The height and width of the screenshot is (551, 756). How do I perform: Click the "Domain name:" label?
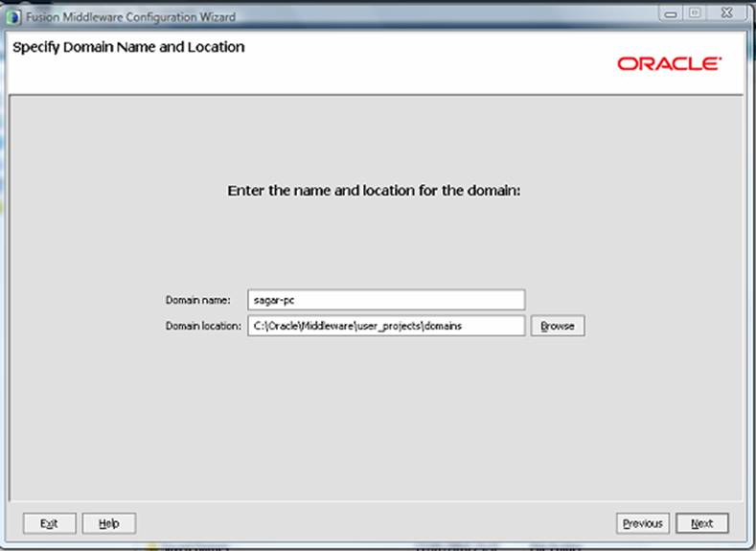197,300
